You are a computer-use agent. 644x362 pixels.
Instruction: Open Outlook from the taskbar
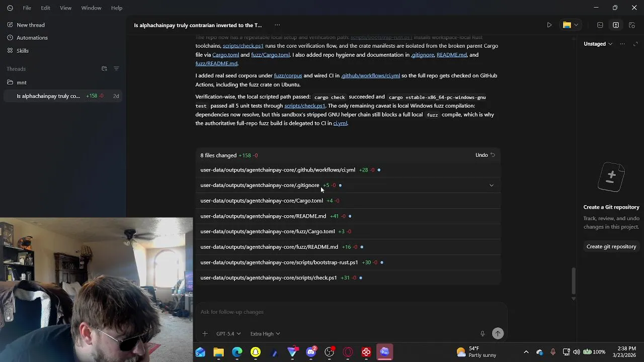click(200, 352)
